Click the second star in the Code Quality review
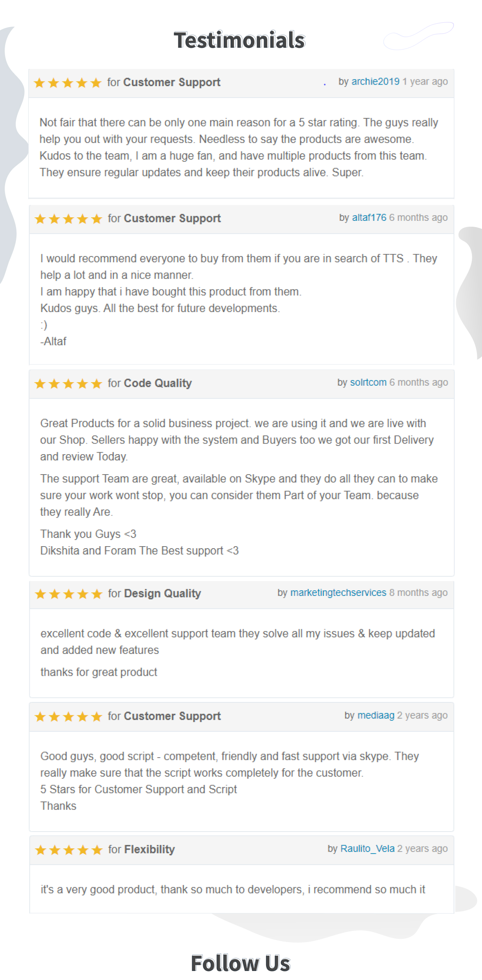The width and height of the screenshot is (482, 980). 54,384
